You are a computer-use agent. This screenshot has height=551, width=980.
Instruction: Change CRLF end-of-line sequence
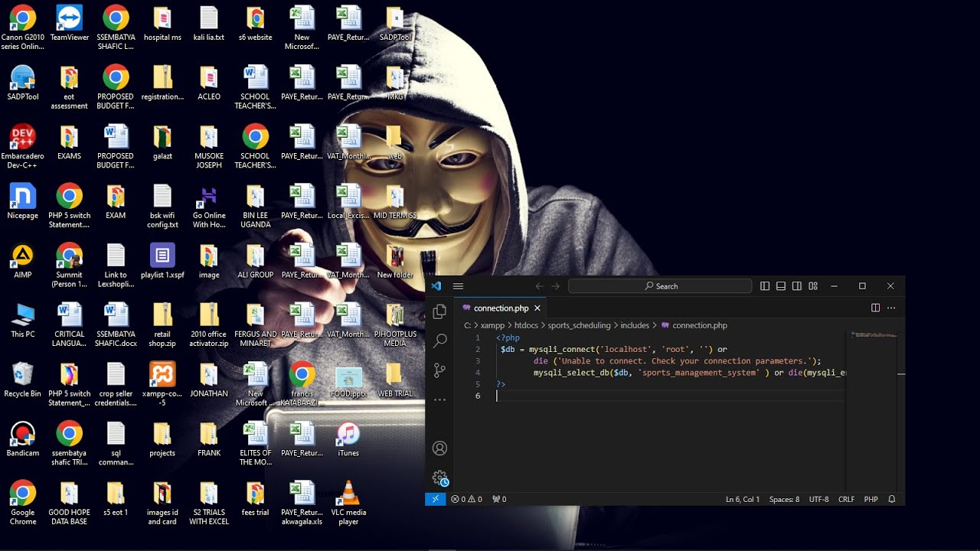(x=846, y=499)
